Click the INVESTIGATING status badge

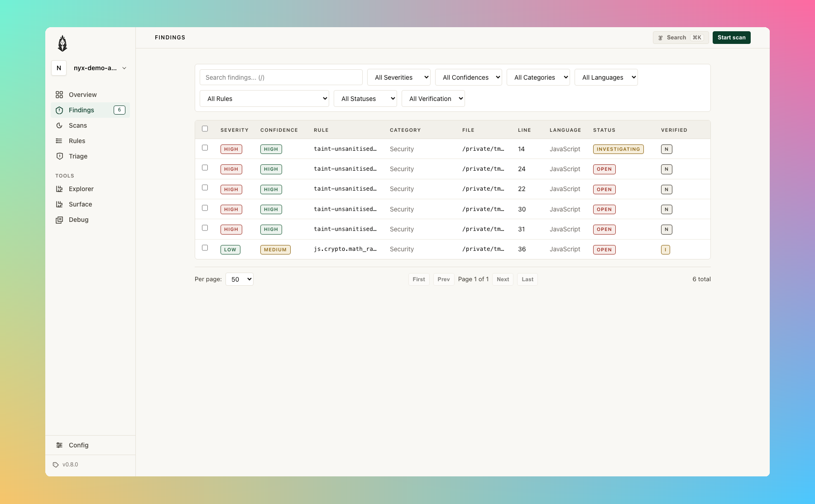click(x=618, y=149)
